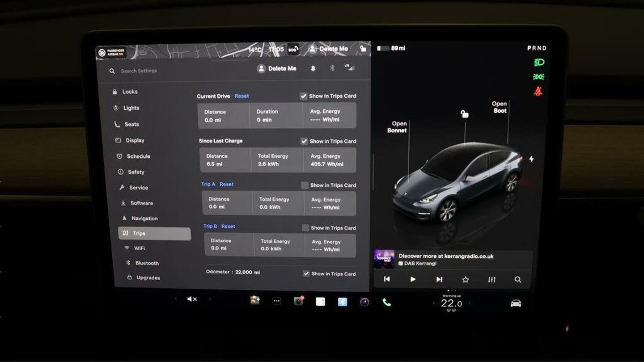Click the Search Settings field
The height and width of the screenshot is (362, 644).
139,71
